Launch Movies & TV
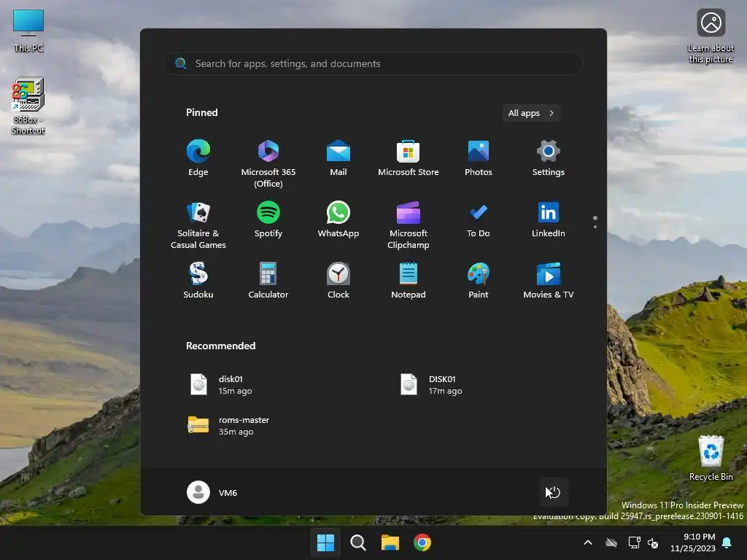The width and height of the screenshot is (747, 560). 549,281
